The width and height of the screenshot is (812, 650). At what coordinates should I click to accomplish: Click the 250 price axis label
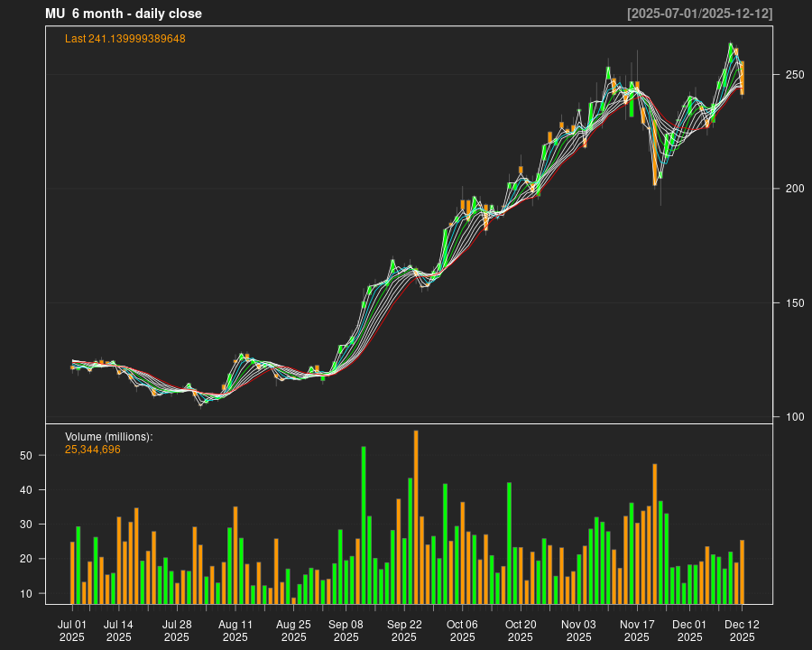coord(794,74)
